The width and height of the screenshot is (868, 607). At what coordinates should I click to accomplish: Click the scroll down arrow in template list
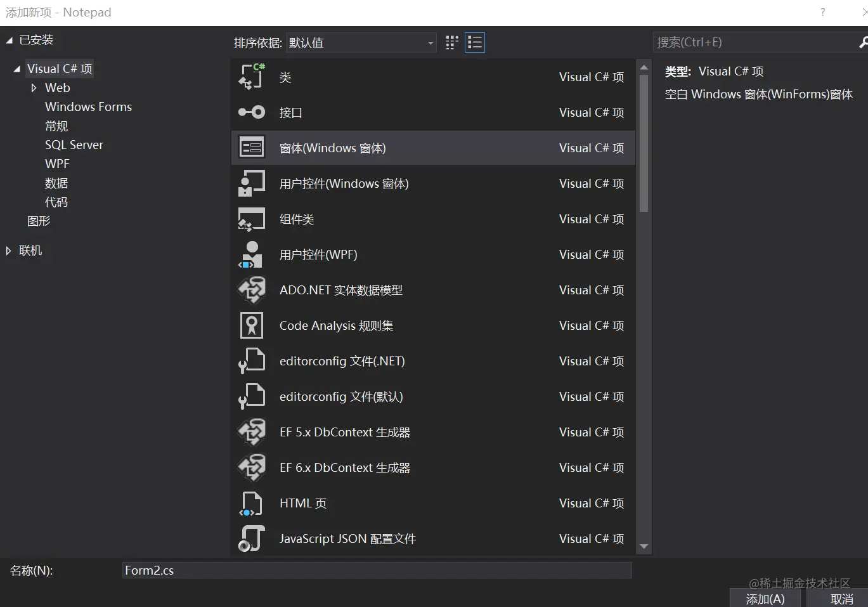point(644,546)
